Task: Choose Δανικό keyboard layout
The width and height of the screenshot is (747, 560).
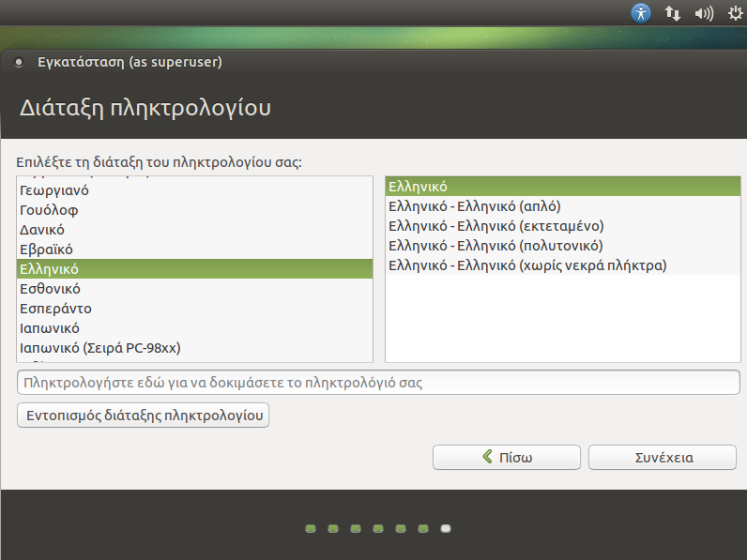Action: click(42, 230)
